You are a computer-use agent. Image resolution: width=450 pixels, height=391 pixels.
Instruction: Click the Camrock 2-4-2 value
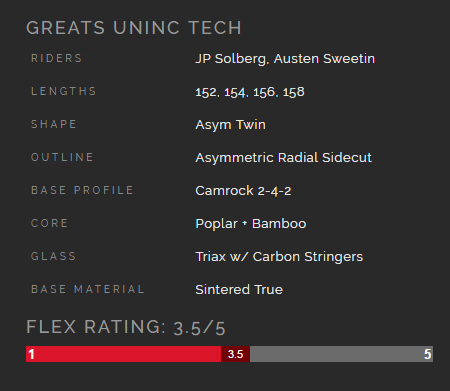243,191
